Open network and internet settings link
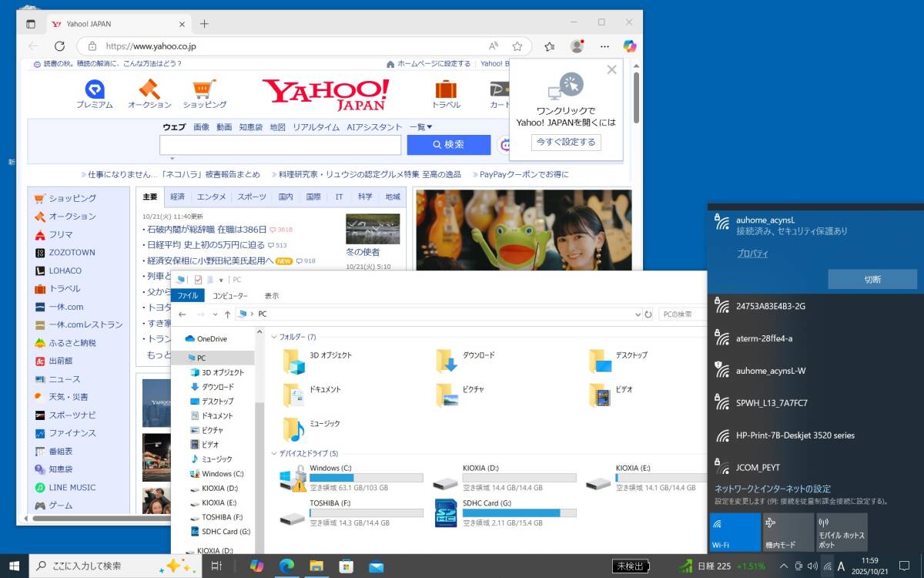The width and height of the screenshot is (924, 578). pos(772,489)
